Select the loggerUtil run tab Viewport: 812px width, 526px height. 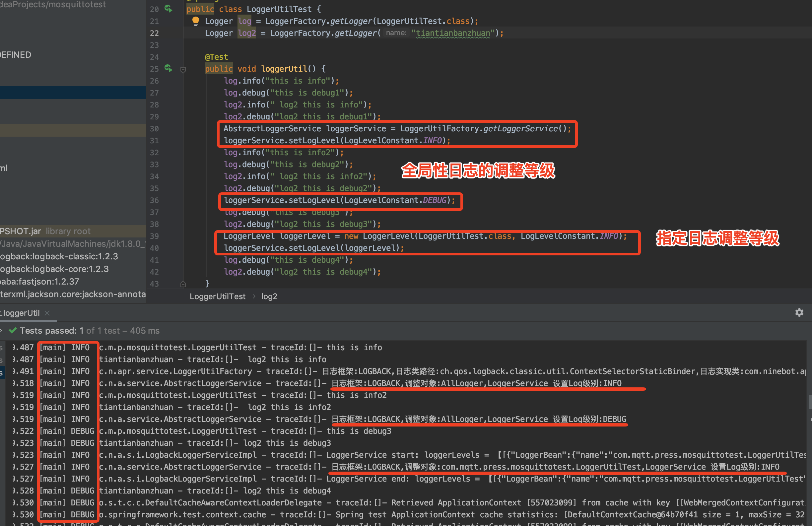point(21,313)
